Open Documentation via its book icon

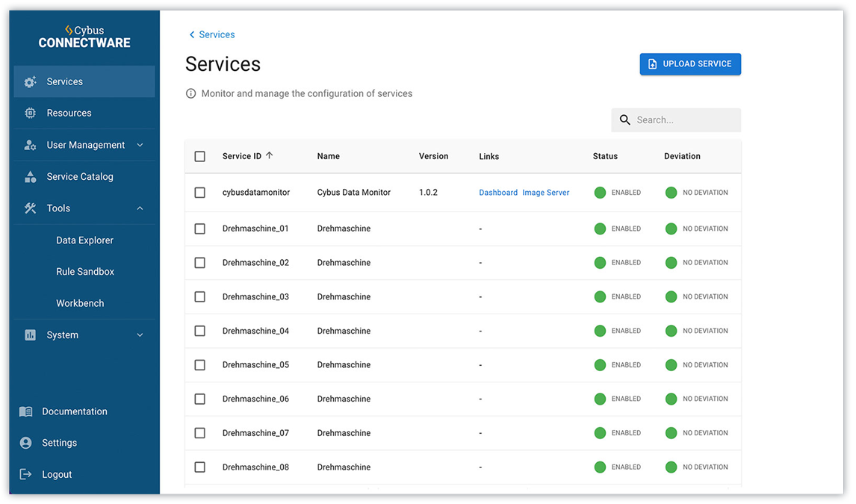tap(25, 411)
